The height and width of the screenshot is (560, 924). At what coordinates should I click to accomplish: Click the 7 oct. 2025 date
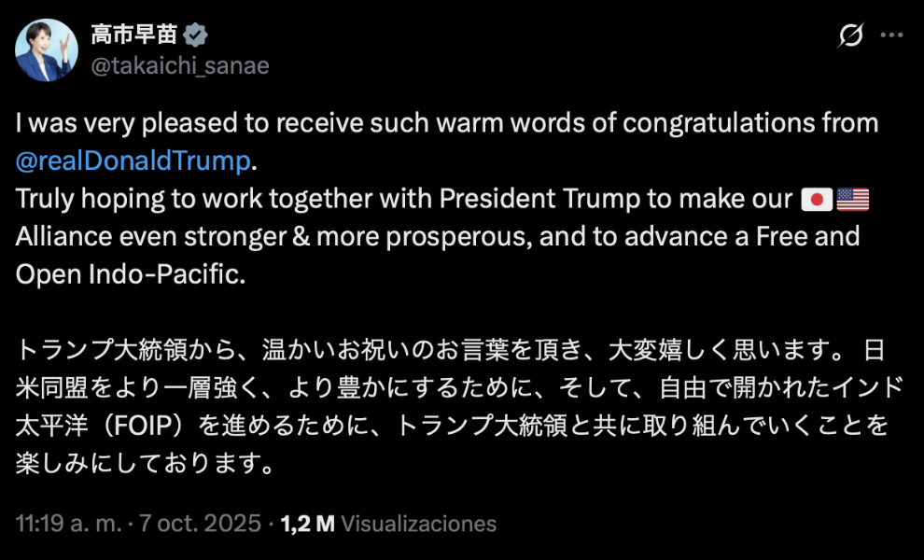point(200,524)
